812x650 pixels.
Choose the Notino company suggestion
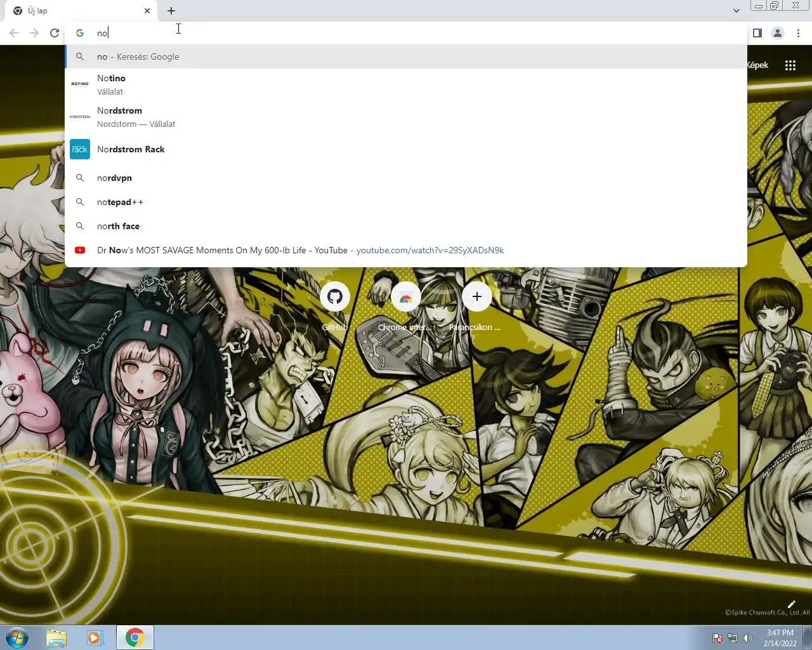tap(406, 84)
